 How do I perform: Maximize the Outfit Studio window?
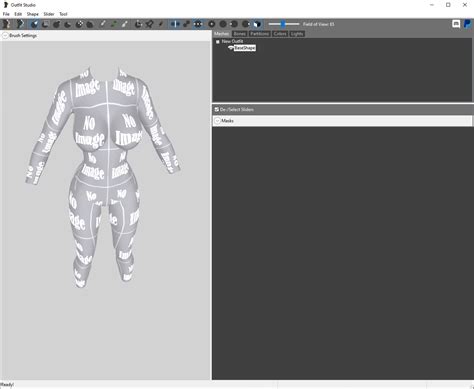[448, 5]
